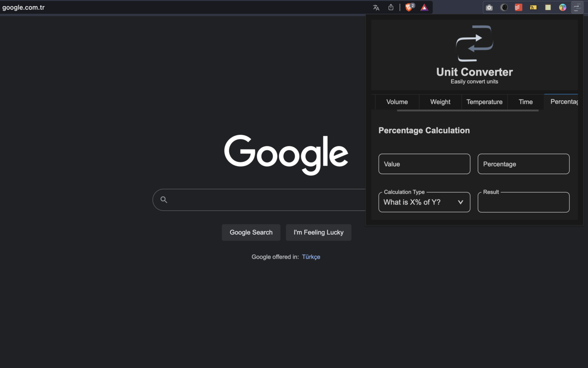Click the Share button in the toolbar

point(391,7)
